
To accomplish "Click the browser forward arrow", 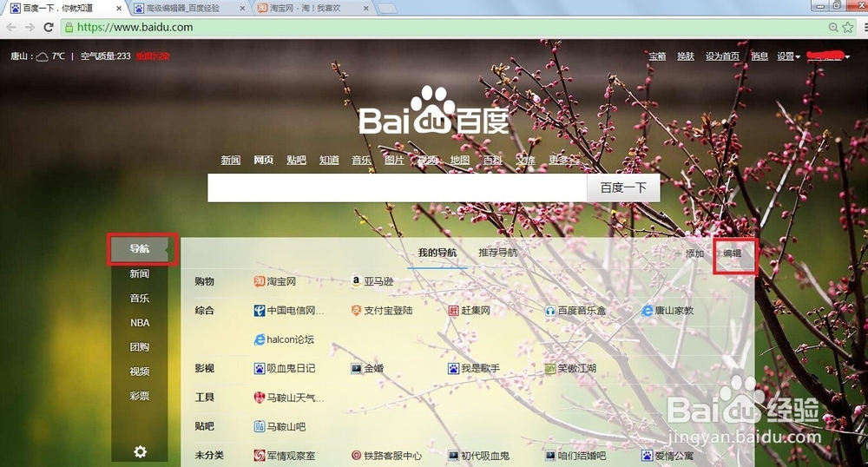I will [30, 27].
